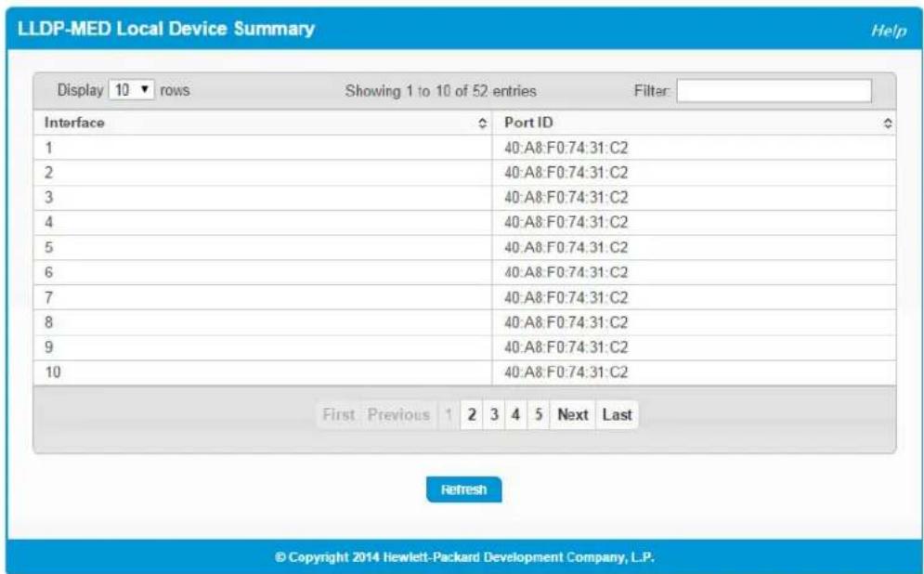This screenshot has height=574, width=924.
Task: Click Port ID value in row 8
Action: point(566,322)
